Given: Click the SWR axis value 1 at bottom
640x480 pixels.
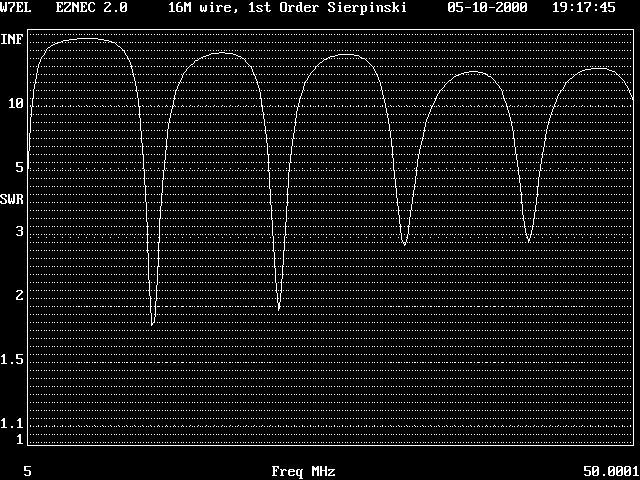Looking at the screenshot, I should (20, 440).
